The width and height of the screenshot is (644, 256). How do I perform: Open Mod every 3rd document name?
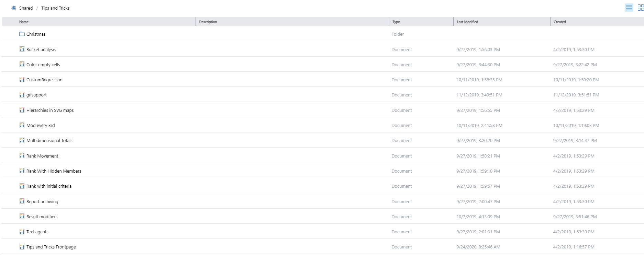(41, 125)
